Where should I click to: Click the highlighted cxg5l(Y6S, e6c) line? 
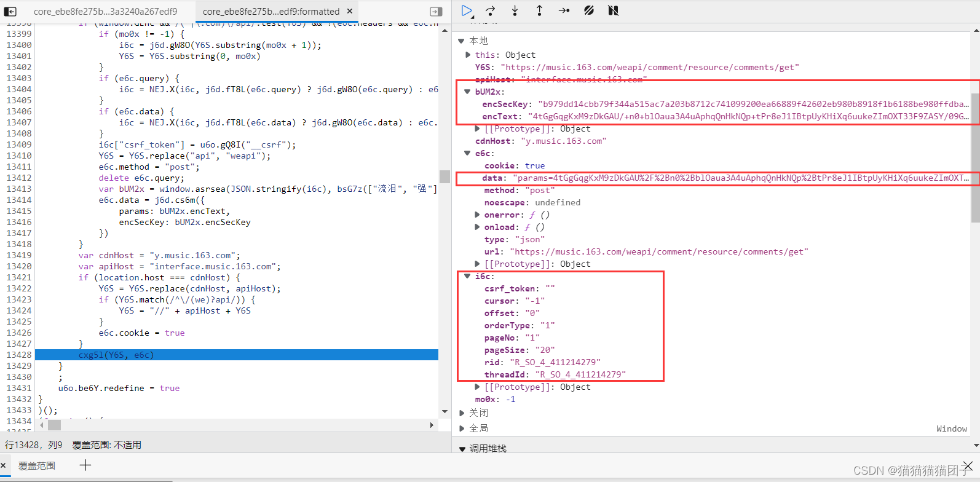pyautogui.click(x=237, y=355)
